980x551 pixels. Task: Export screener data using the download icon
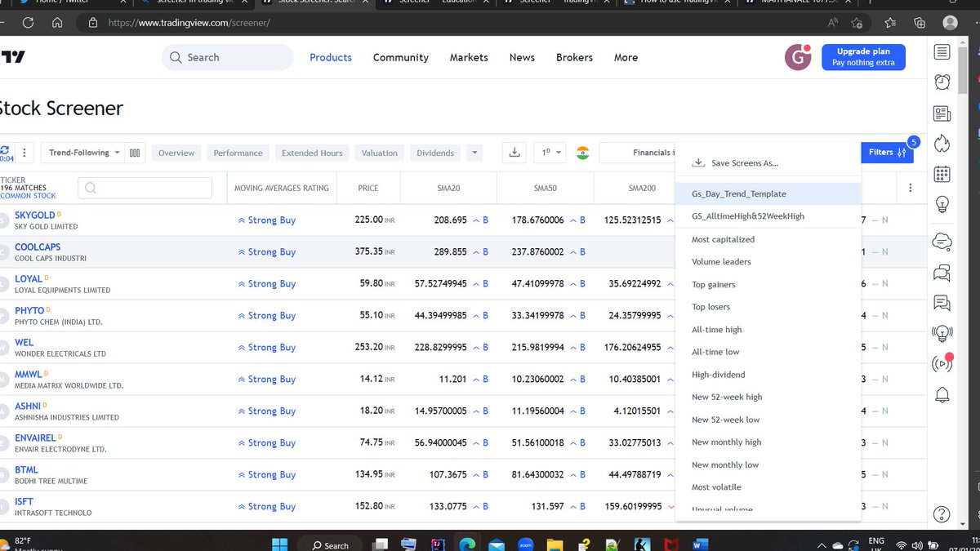514,152
